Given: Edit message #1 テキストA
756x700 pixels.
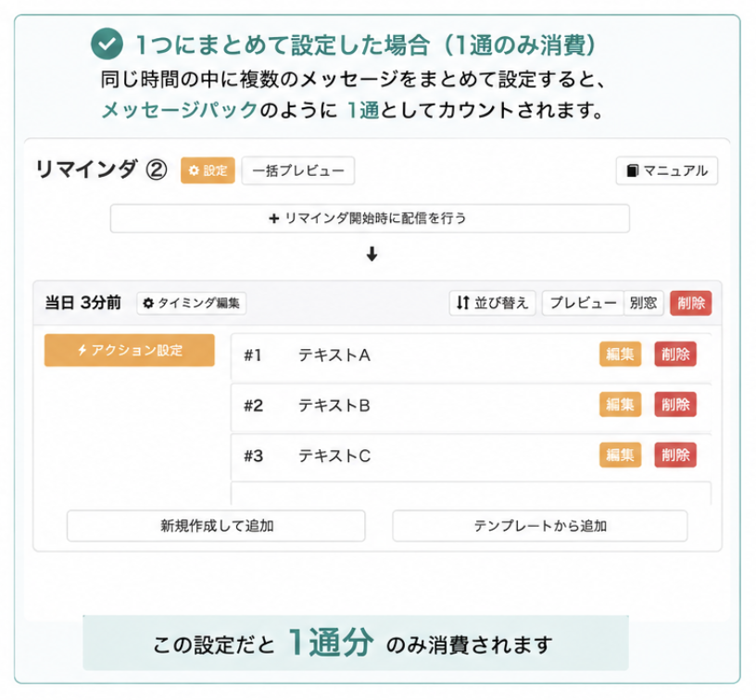Looking at the screenshot, I should tap(620, 354).
